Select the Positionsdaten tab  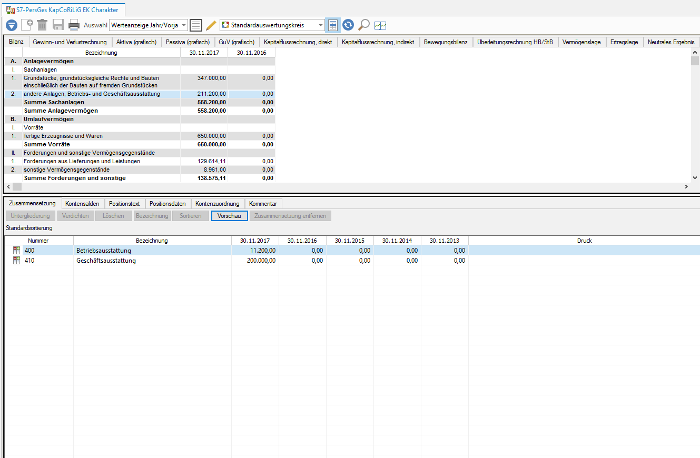167,204
